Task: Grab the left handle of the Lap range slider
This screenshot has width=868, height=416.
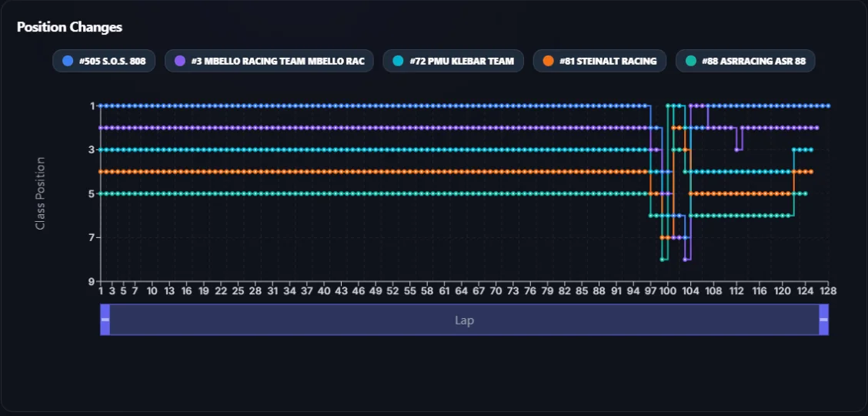Action: [105, 320]
